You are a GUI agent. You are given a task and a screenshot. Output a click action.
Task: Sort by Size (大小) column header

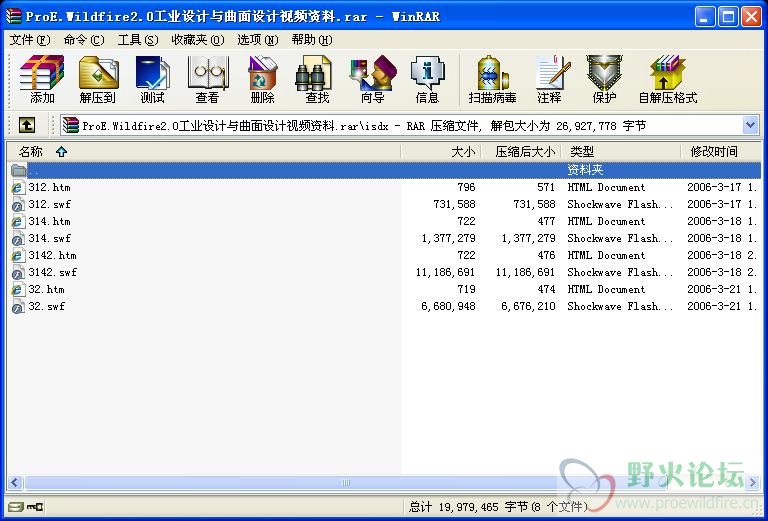click(x=441, y=152)
